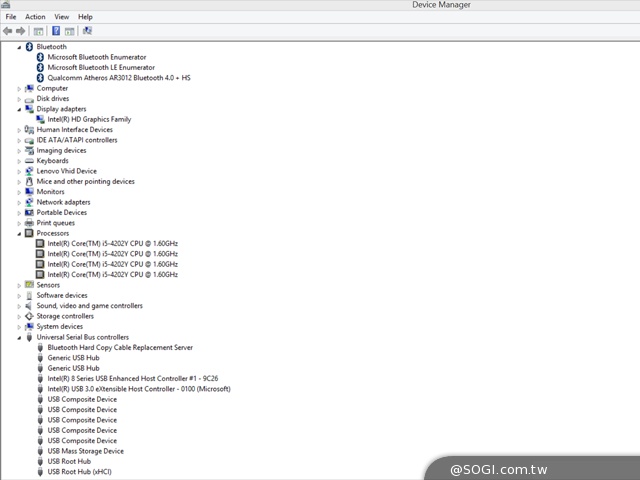This screenshot has width=640, height=480.
Task: Collapse the Display adapters category
Action: (18, 109)
